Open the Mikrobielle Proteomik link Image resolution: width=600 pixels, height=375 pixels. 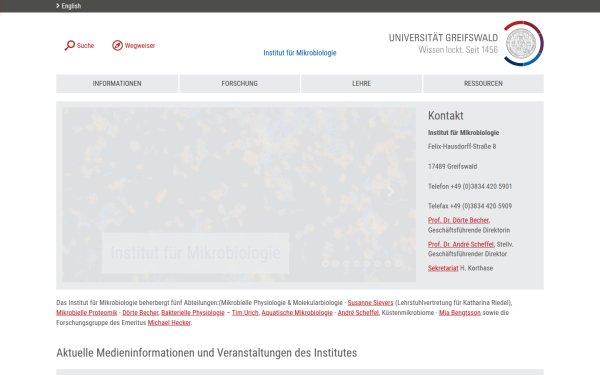point(87,313)
